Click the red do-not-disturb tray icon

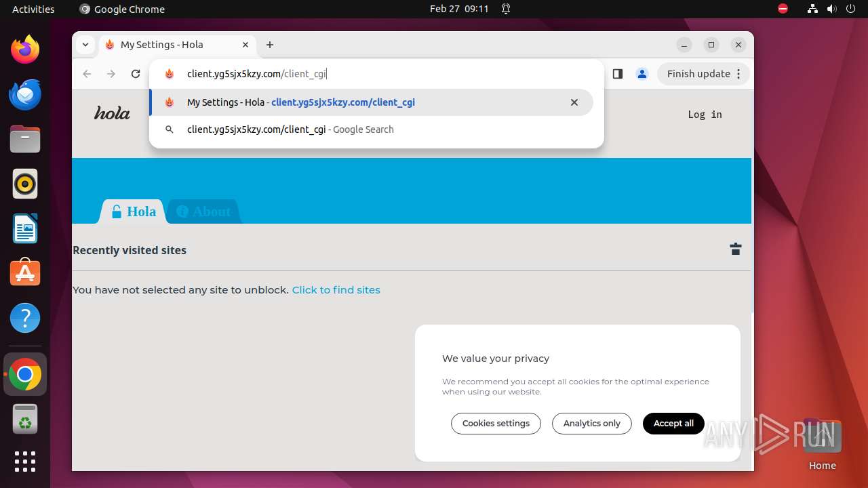click(x=783, y=9)
